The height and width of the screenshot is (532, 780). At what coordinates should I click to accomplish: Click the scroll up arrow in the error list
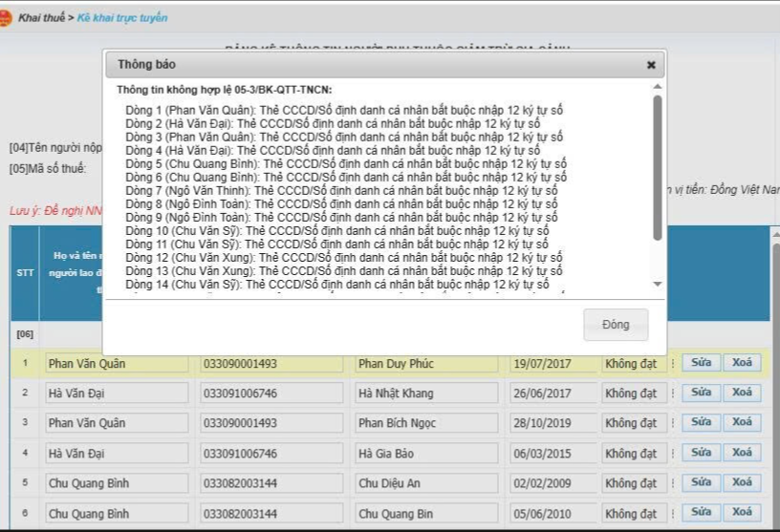(657, 88)
